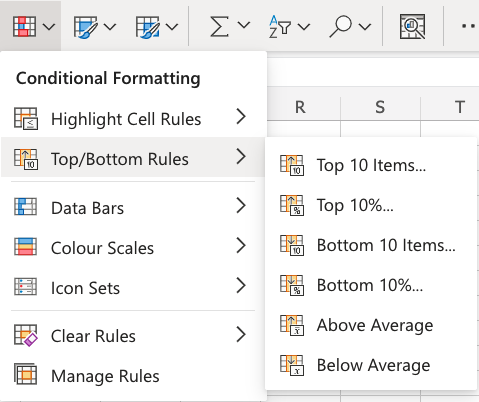This screenshot has height=402, width=479.
Task: Choose Top 10 Items rule
Action: click(x=371, y=165)
